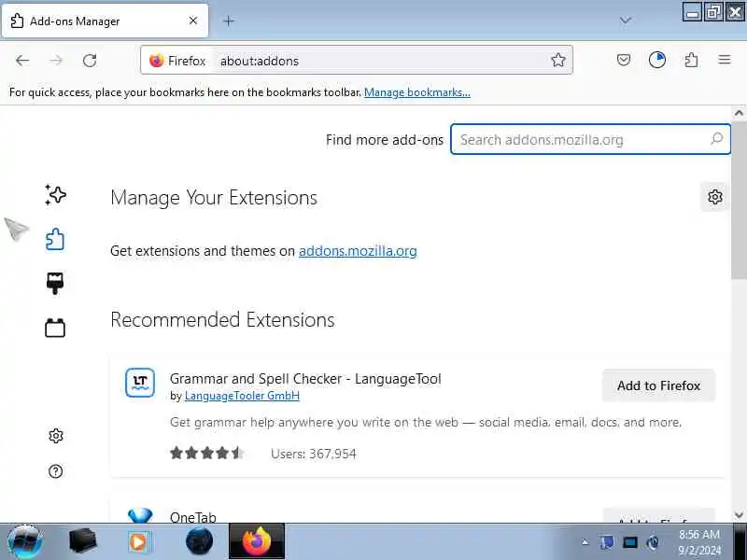The image size is (747, 560).
Task: Open the Firefox application hamburger menu
Action: 725,60
